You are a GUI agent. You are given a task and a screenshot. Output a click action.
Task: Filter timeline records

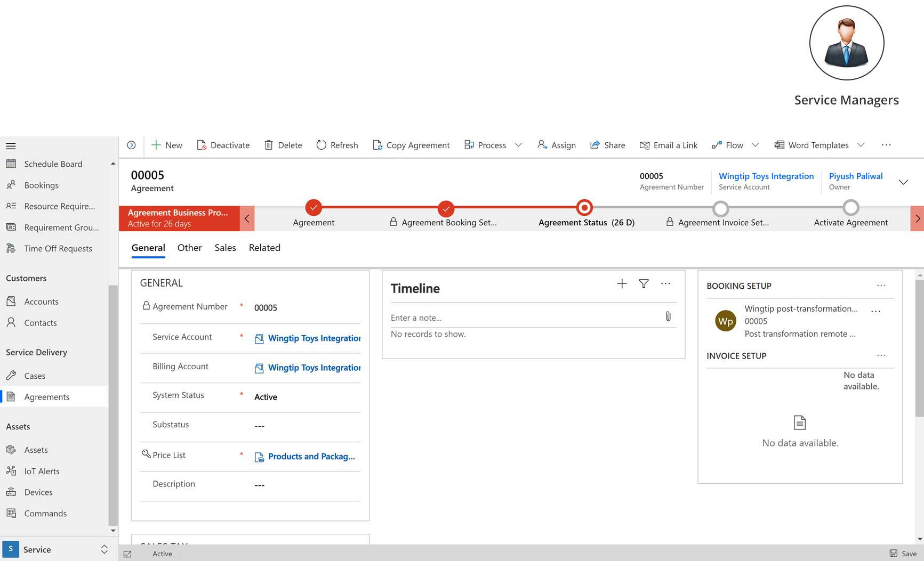click(x=644, y=283)
